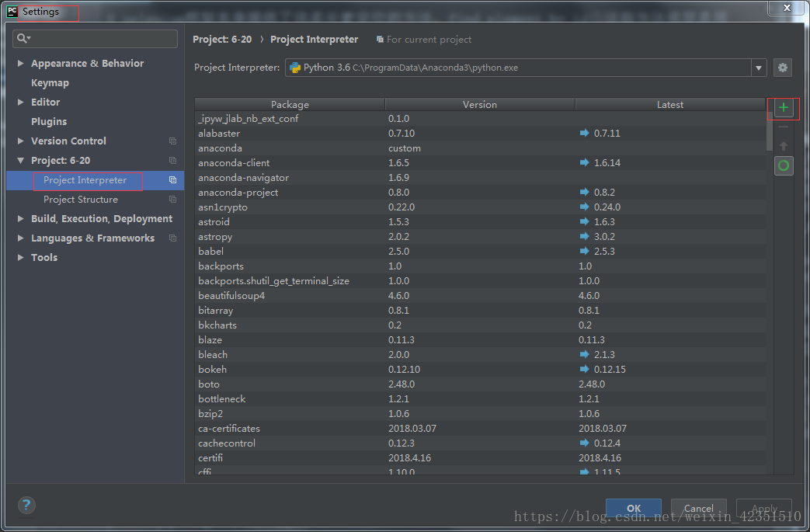Click the update arrow for cachecontrol 0.12.4
This screenshot has height=532, width=810.
(584, 443)
